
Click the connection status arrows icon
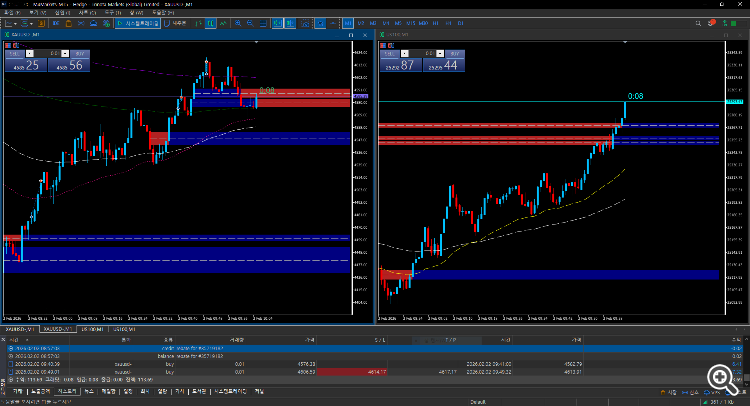[x=725, y=23]
